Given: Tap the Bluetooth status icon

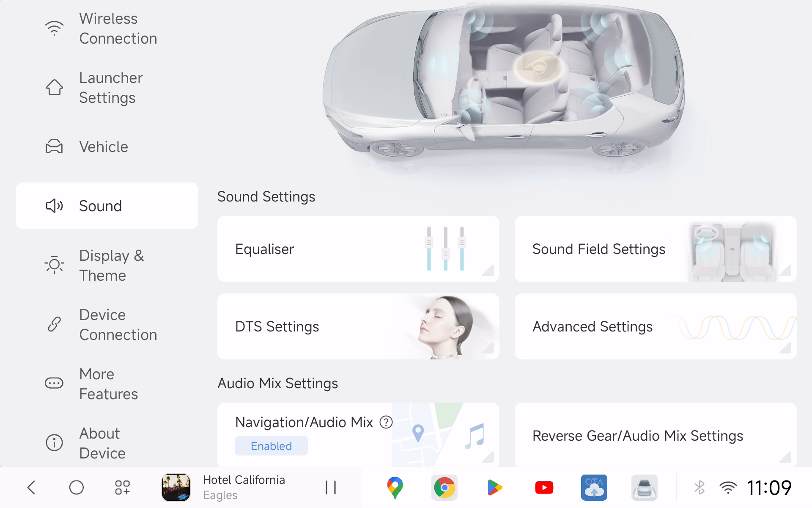Looking at the screenshot, I should click(700, 487).
